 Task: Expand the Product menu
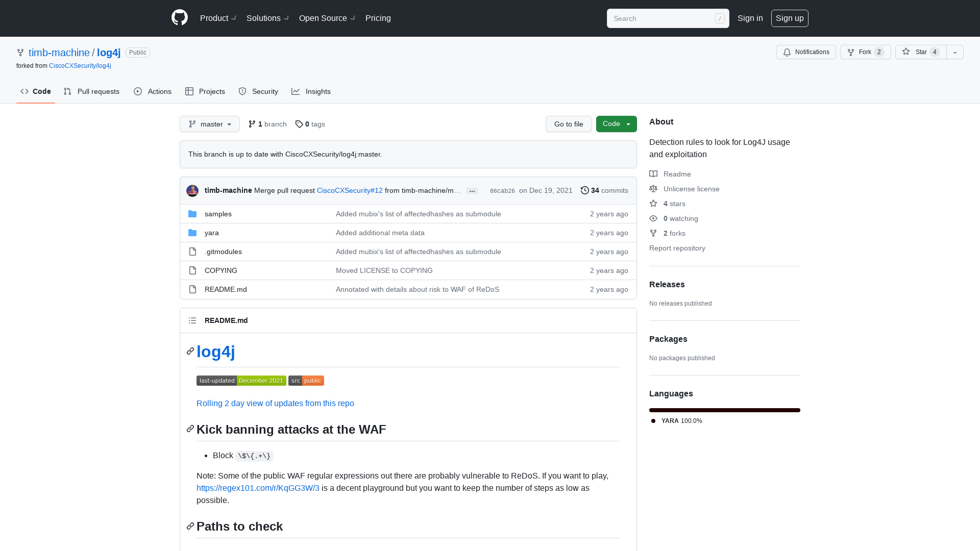(x=218, y=18)
